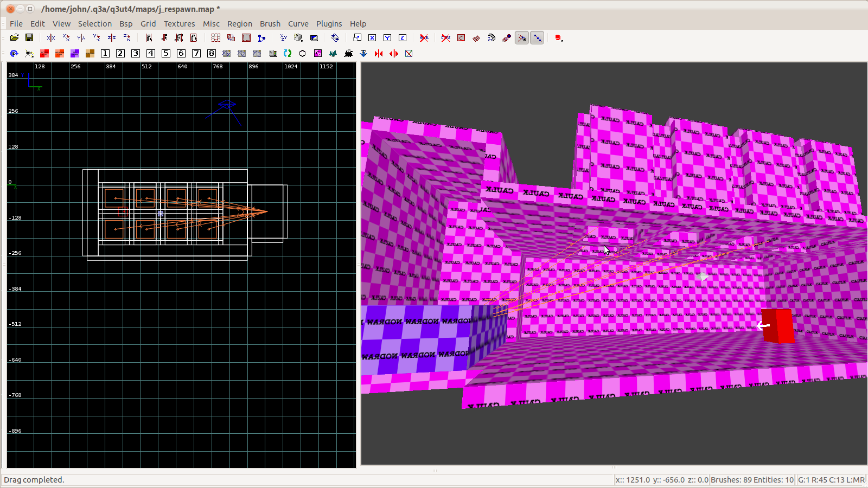This screenshot has height=488, width=868.
Task: Expand the Region menu
Action: click(x=239, y=24)
